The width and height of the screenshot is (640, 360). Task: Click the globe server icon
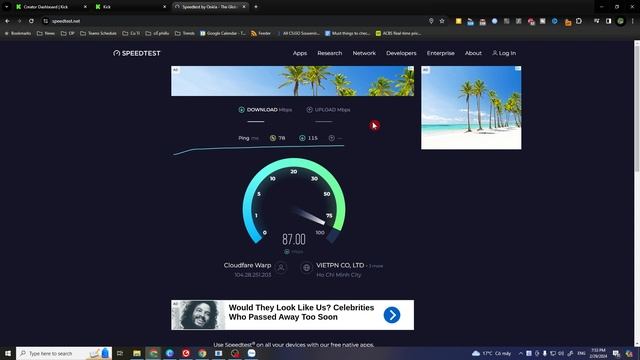tap(306, 268)
